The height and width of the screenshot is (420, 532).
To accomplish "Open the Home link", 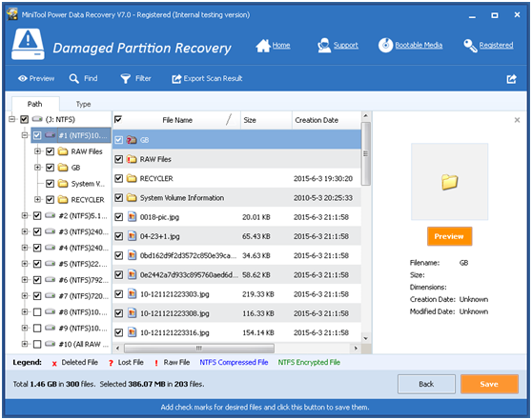I will click(x=281, y=45).
